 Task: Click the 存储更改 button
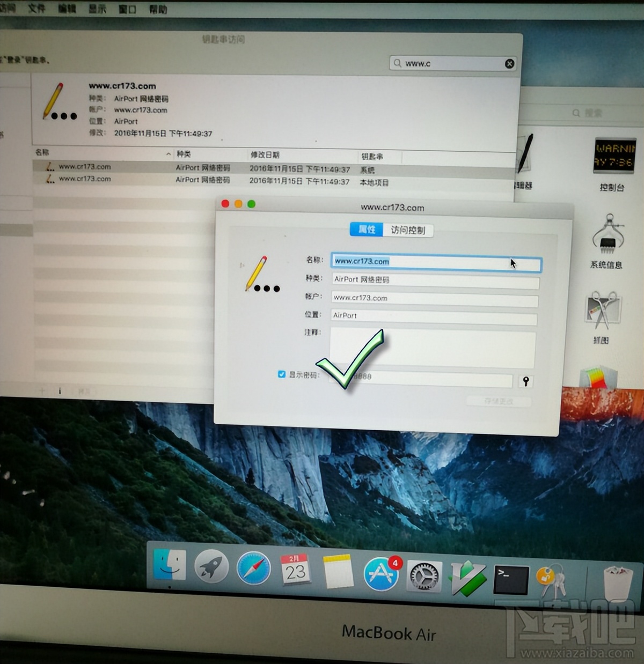(x=499, y=401)
